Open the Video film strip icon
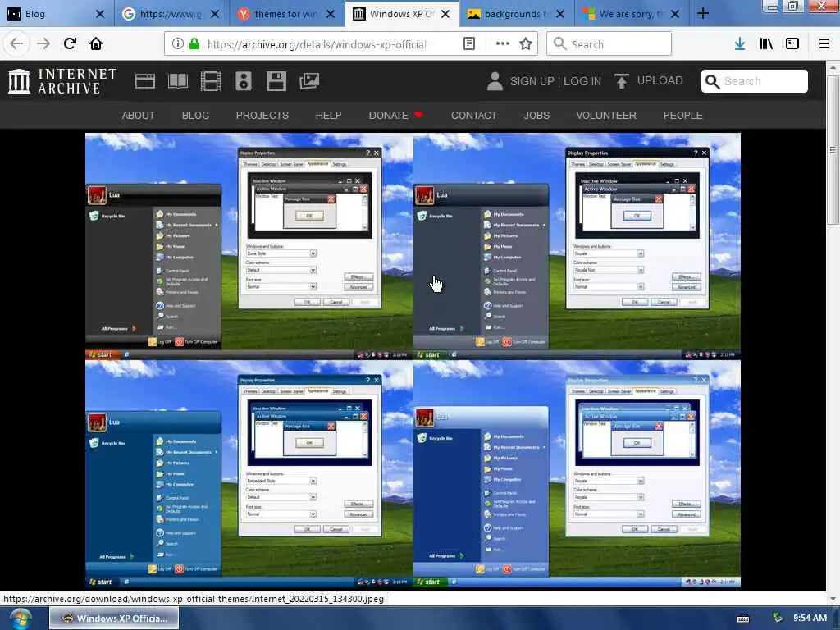This screenshot has height=630, width=840. [x=211, y=81]
